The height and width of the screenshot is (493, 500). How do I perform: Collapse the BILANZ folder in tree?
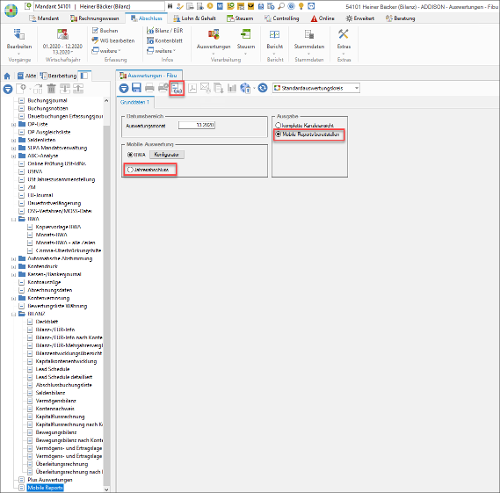click(14, 314)
